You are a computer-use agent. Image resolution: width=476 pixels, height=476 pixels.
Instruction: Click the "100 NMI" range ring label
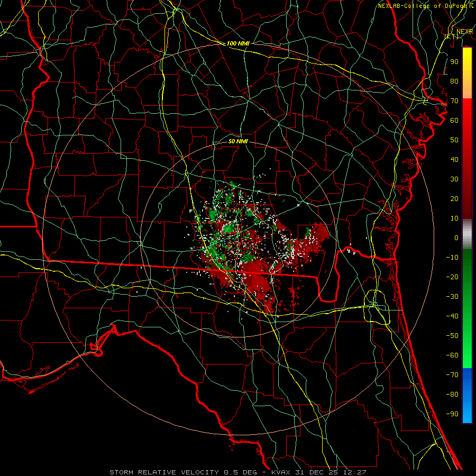(238, 43)
